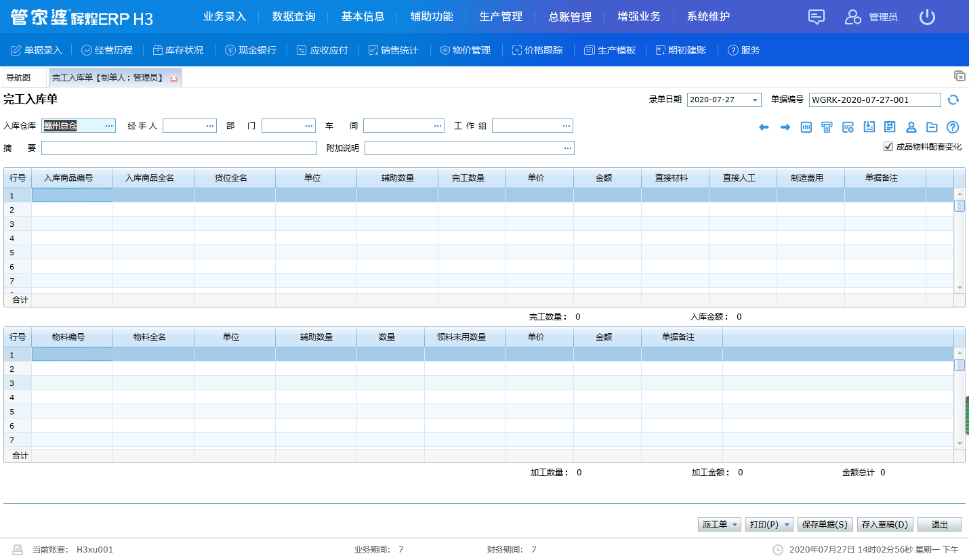Select row 1 入库商品编号 cell
Viewport: 969px width, 560px height.
72,195
